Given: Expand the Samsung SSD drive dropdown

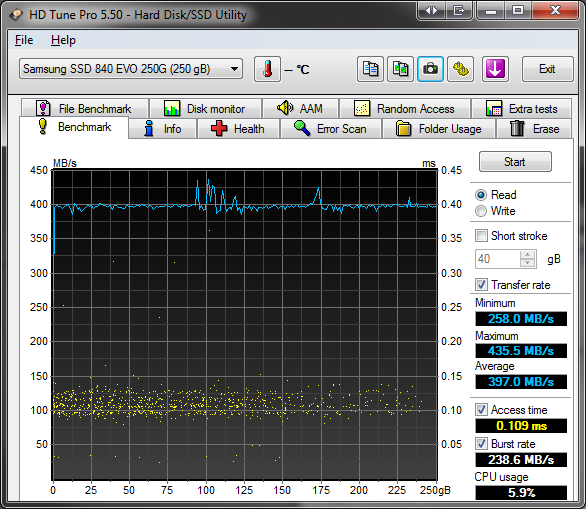Looking at the screenshot, I should point(131,69).
